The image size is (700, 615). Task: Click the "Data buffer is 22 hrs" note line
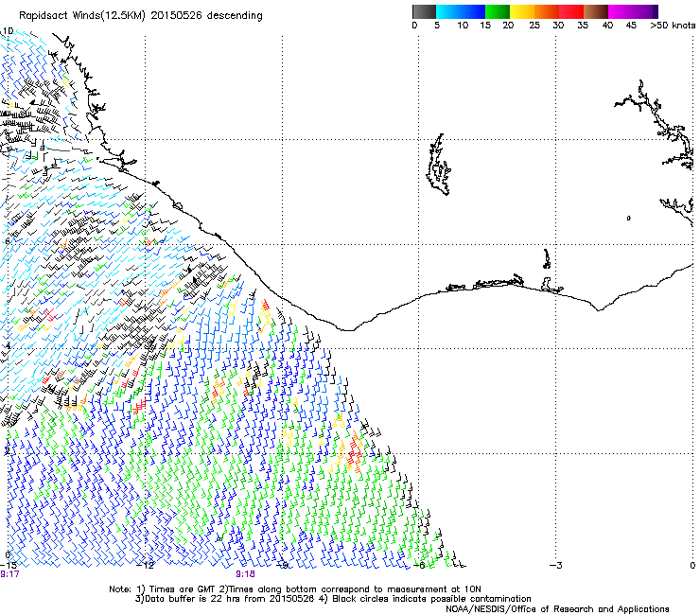[333, 599]
